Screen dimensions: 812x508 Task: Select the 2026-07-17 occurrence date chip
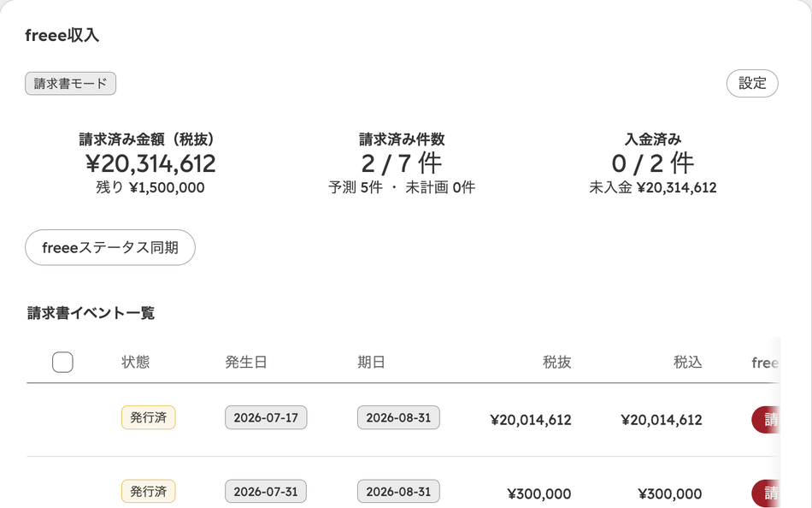(266, 417)
